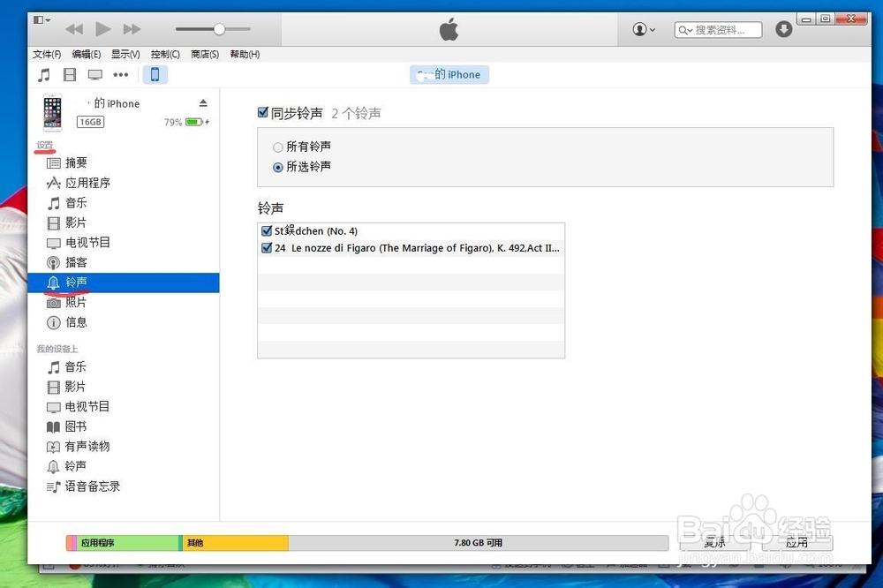The width and height of the screenshot is (883, 588).
Task: Click the 应用 (Apply) button
Action: (x=797, y=542)
